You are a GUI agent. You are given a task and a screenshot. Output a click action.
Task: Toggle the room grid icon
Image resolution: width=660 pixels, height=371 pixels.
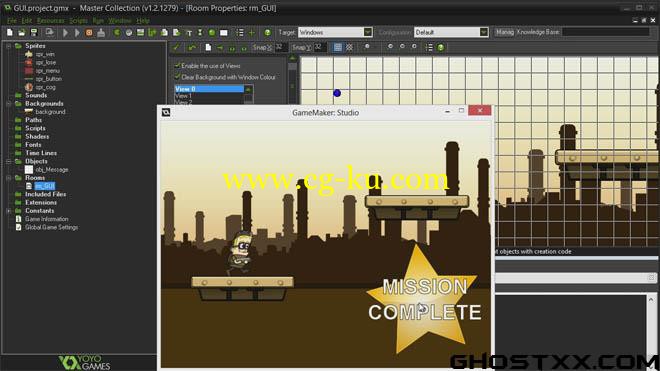click(338, 48)
